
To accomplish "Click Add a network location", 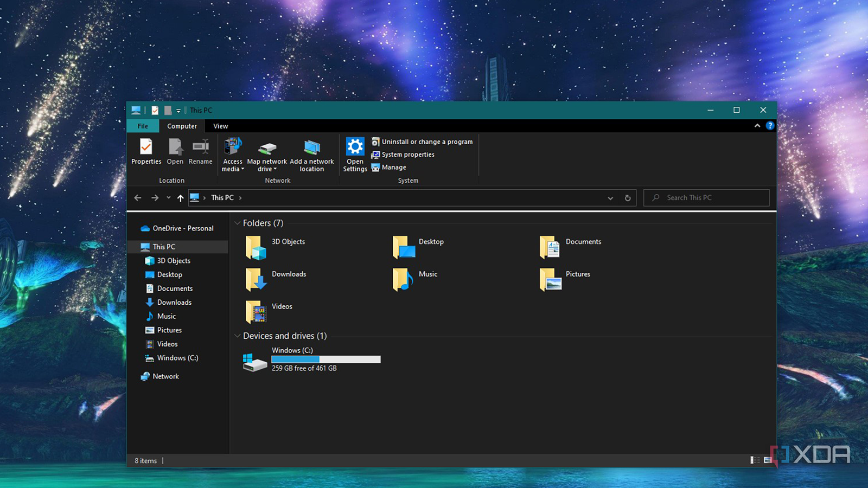I will (312, 153).
